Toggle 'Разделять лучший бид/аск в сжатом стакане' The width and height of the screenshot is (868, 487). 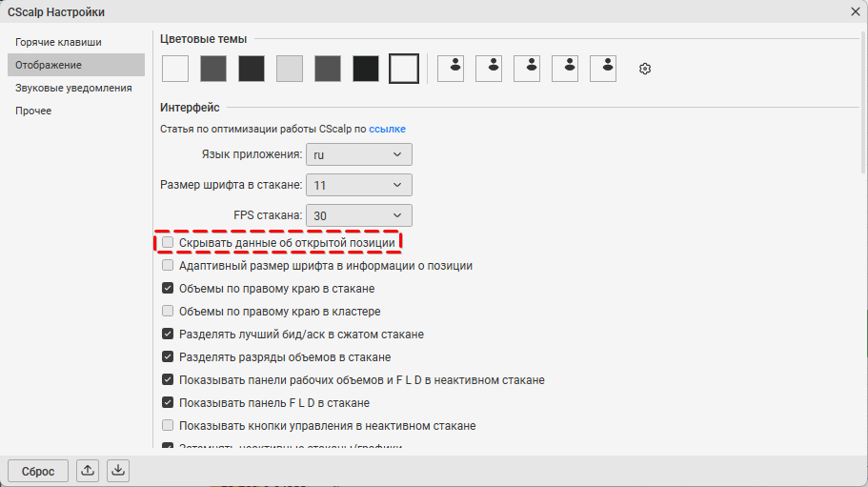coord(169,335)
